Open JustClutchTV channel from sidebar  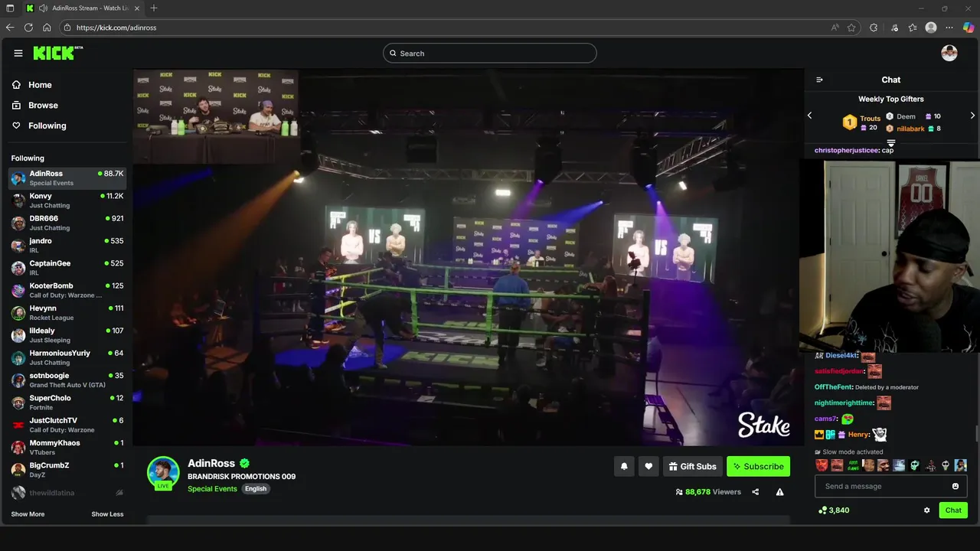coord(67,425)
